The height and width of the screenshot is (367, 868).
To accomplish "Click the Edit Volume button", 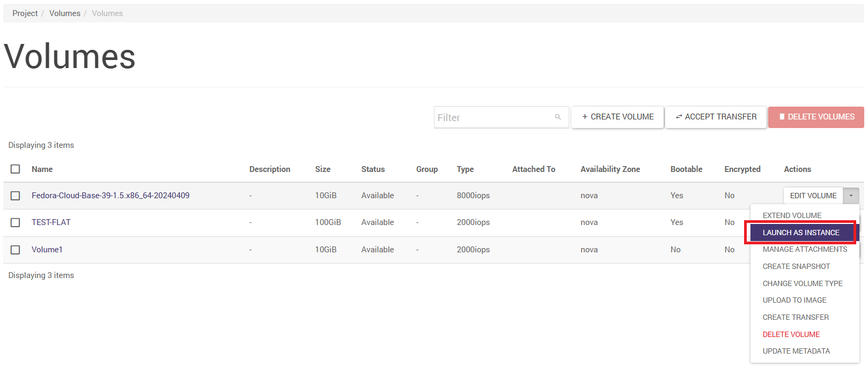I will pyautogui.click(x=813, y=196).
